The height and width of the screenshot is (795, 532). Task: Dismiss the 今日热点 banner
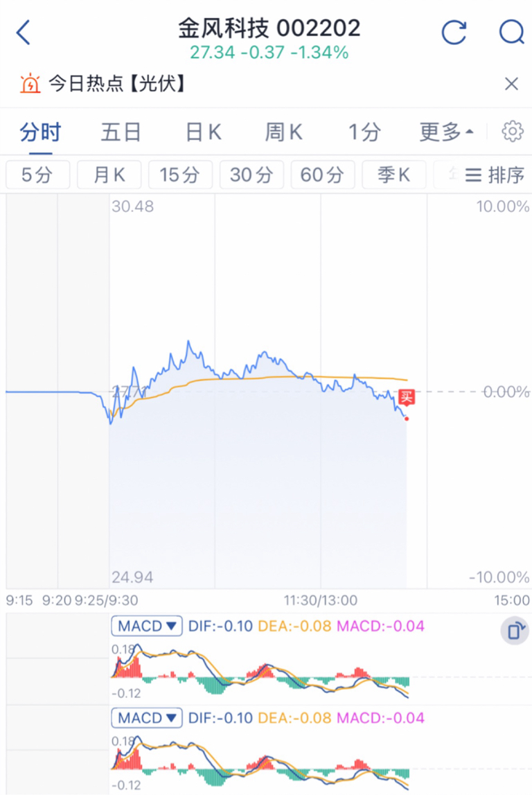(x=511, y=85)
